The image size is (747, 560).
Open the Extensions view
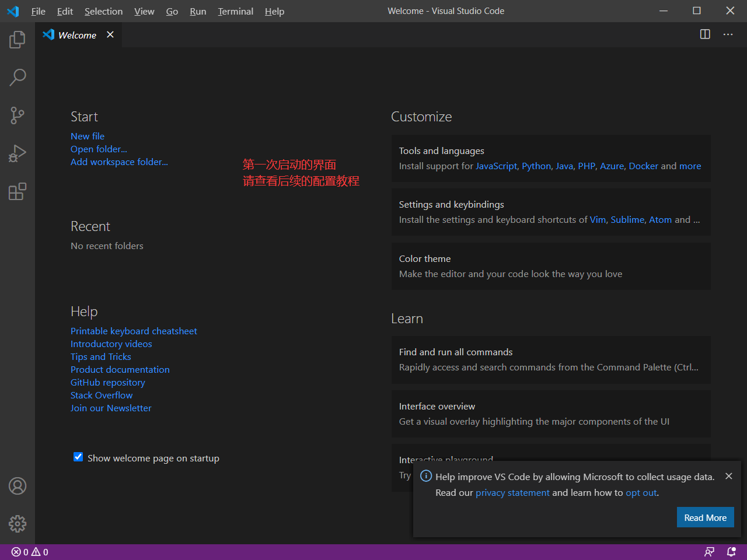pos(18,191)
